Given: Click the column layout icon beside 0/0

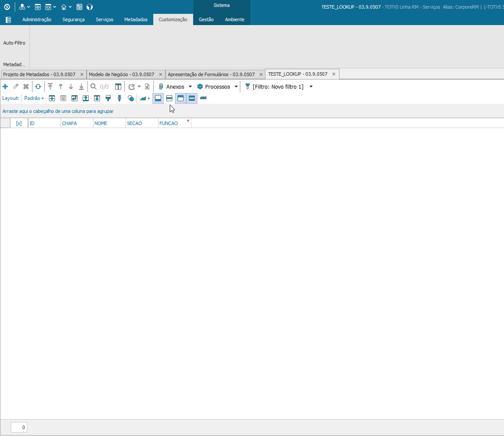Looking at the screenshot, I should coord(118,87).
